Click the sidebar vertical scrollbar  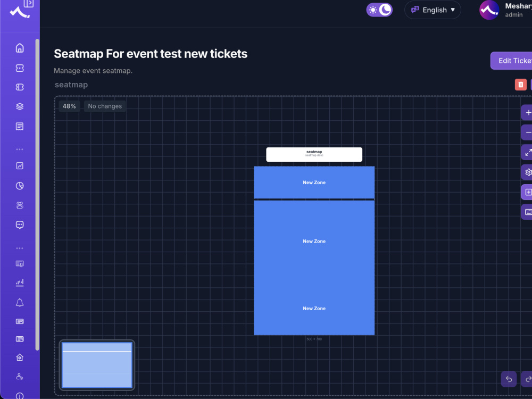37,194
